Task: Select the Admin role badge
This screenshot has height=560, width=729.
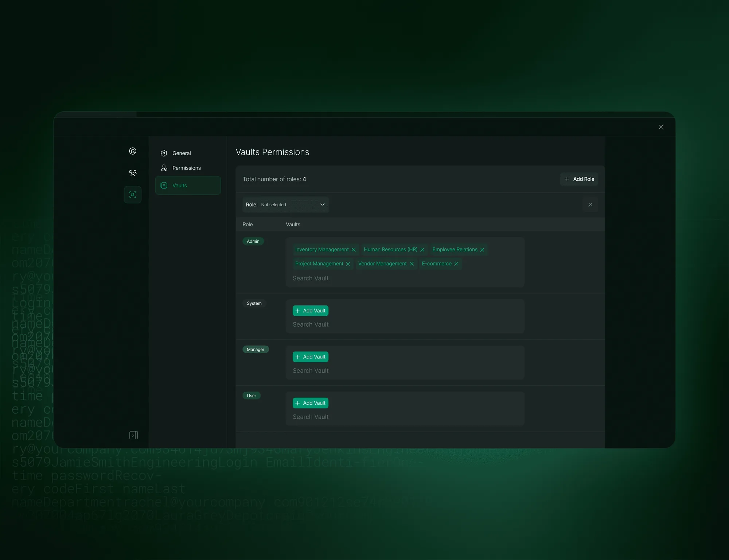Action: coord(253,241)
